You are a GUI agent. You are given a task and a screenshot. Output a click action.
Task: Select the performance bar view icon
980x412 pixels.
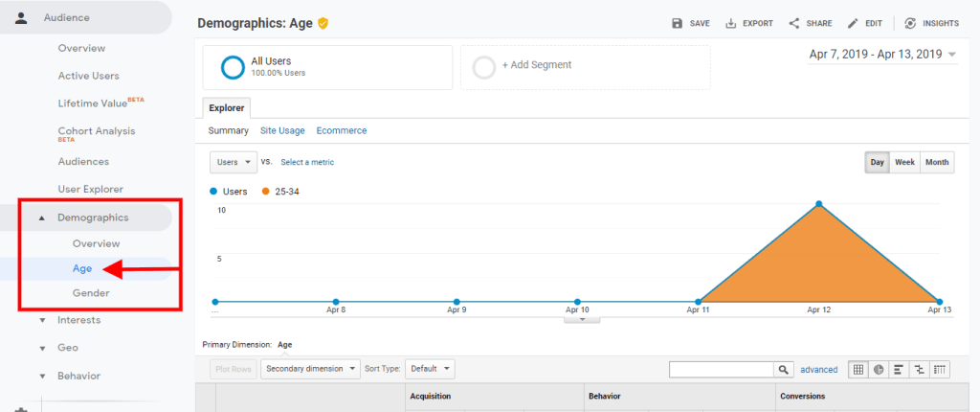[899, 369]
